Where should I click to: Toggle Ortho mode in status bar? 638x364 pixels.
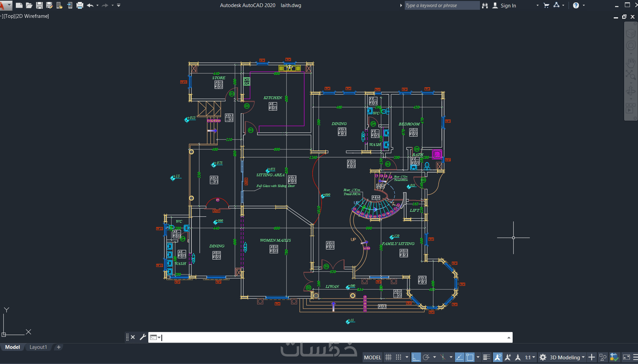[416, 357]
